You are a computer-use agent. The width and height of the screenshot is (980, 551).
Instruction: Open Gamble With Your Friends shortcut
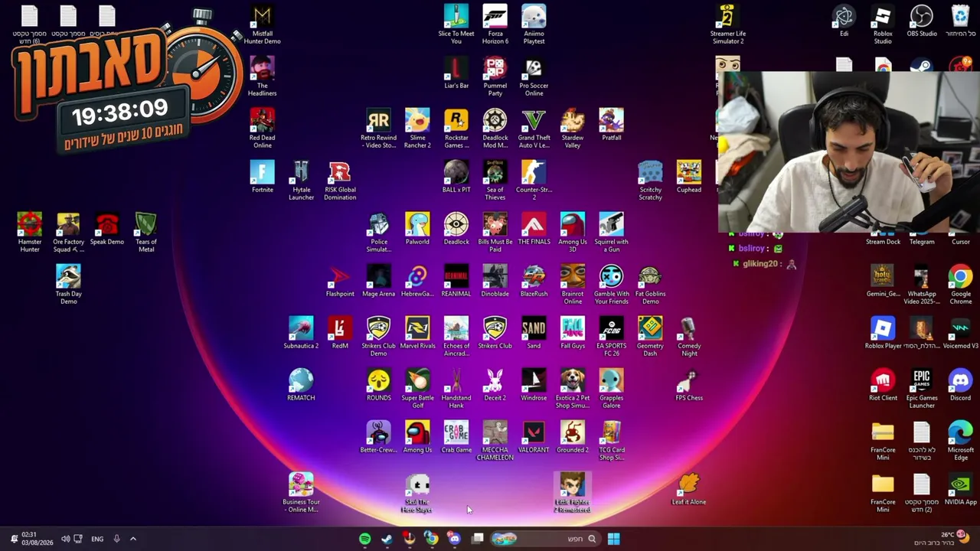611,285
